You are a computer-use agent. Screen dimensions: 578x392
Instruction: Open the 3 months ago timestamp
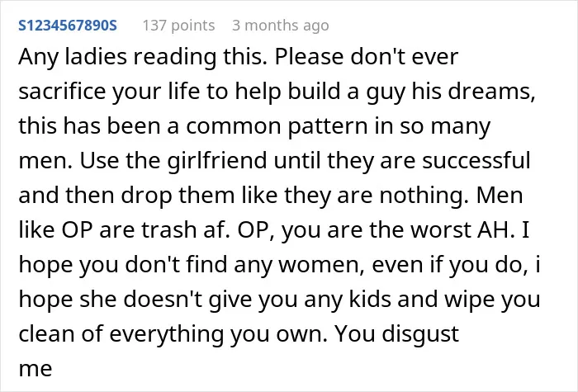(x=281, y=26)
